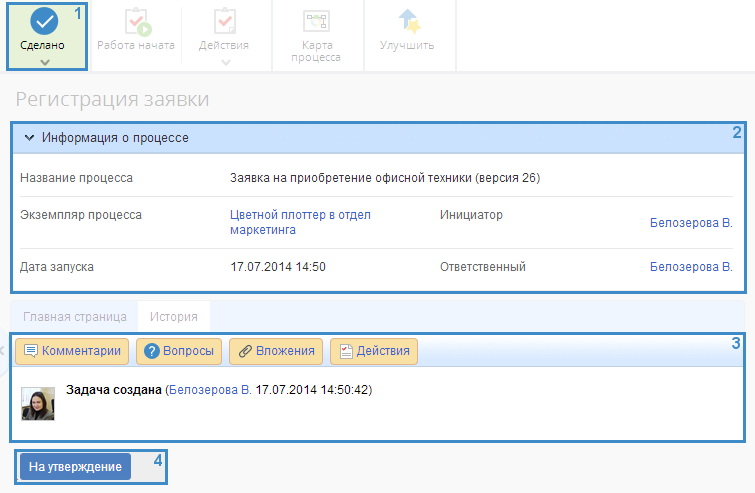Click the collapse arrow at left panel edge

2,350
